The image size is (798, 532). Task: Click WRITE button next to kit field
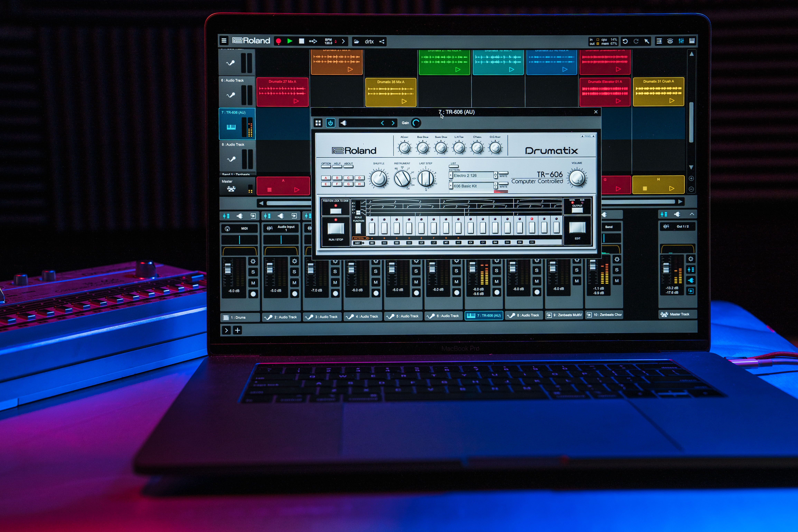point(503,184)
